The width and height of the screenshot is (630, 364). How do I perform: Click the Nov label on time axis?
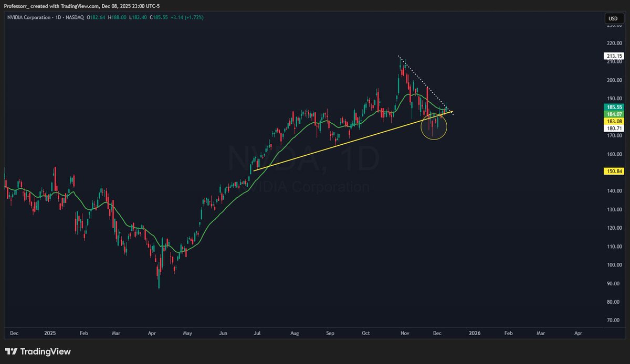point(405,333)
